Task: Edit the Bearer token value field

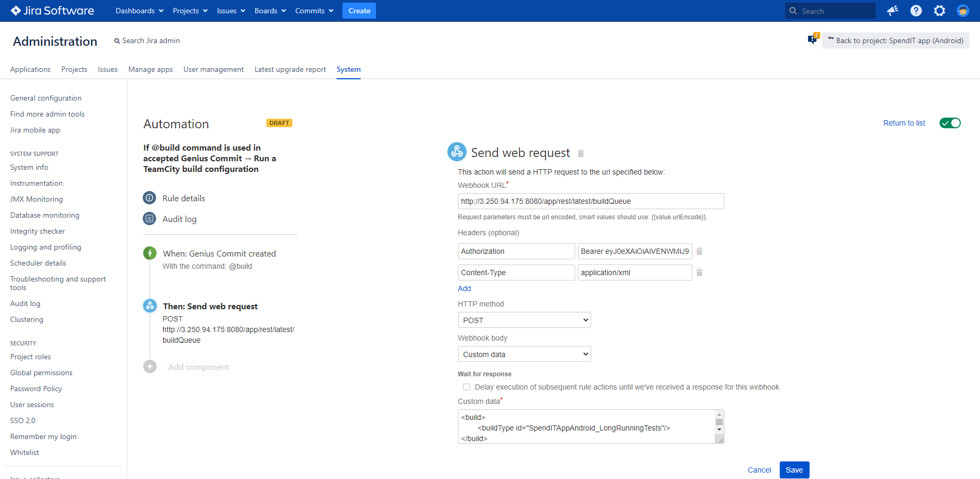Action: [x=635, y=251]
